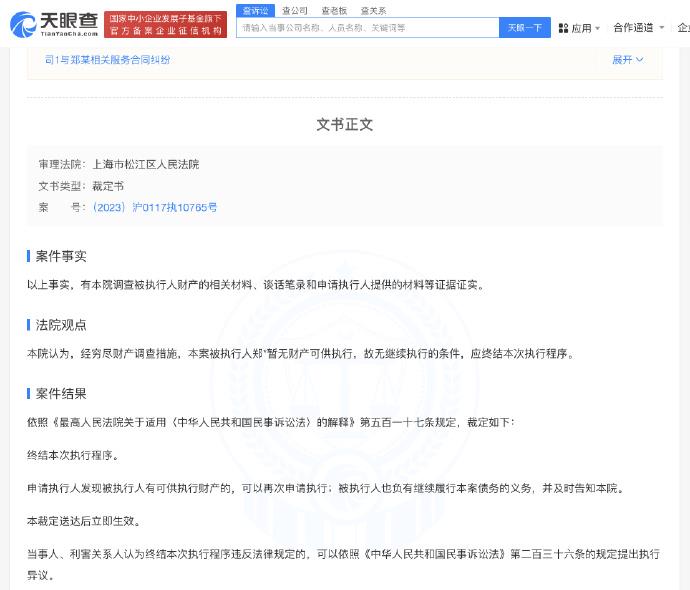690x590 pixels.
Task: Click the red official credit agency banner
Action: [x=165, y=24]
